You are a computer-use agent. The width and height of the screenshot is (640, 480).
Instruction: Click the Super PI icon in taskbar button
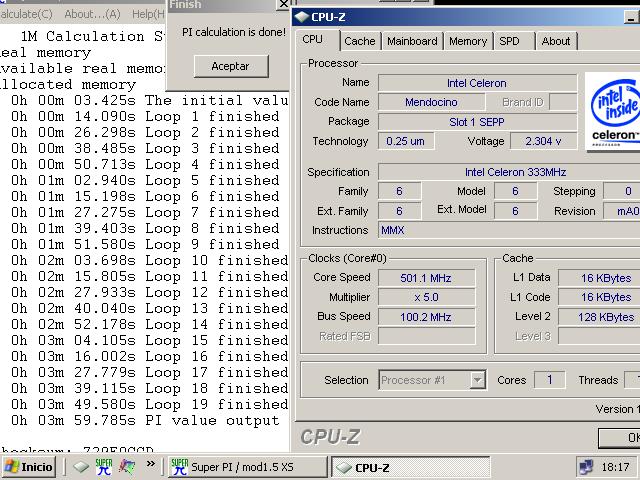click(180, 467)
